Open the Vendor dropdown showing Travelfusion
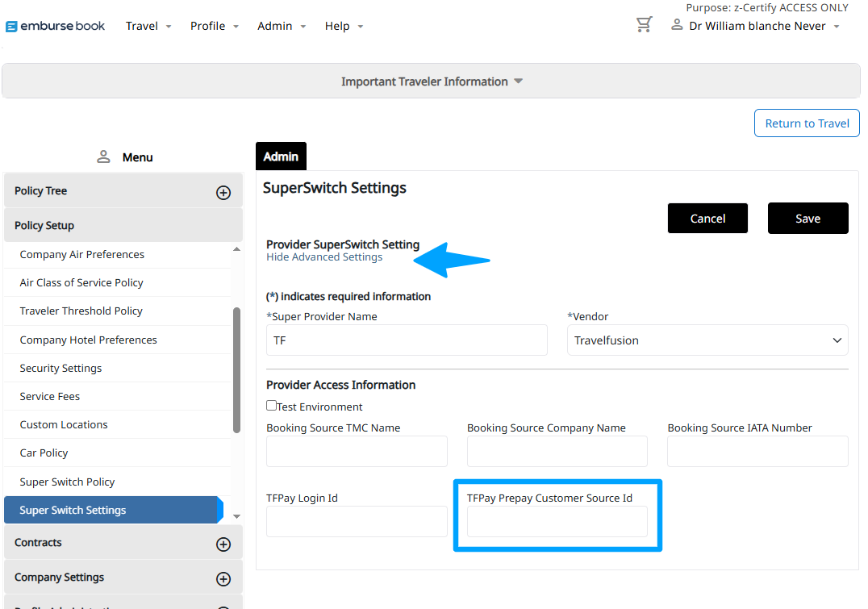 707,340
